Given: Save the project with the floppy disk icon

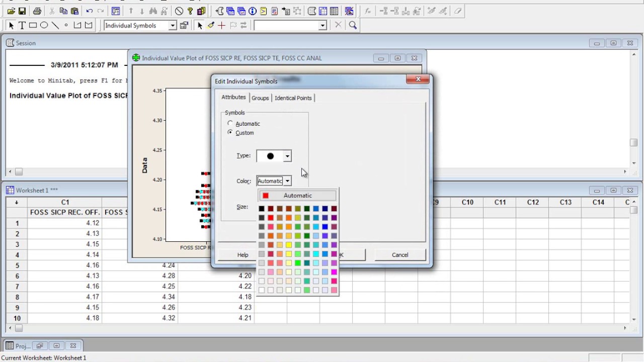Looking at the screenshot, I should pos(22,11).
